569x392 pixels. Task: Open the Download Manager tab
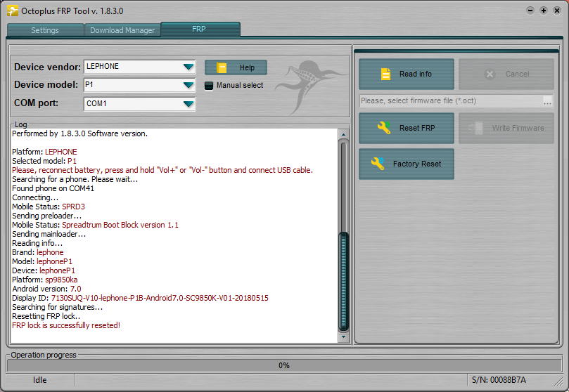[x=122, y=30]
